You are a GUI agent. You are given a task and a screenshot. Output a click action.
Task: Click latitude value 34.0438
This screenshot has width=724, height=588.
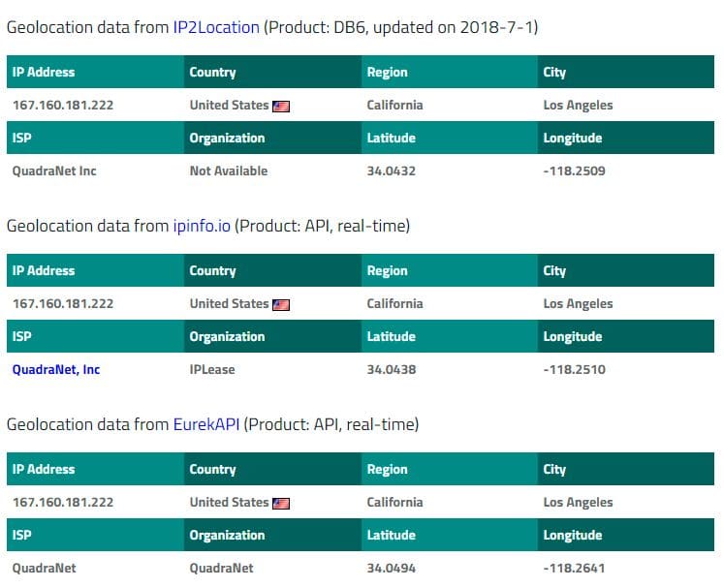392,370
